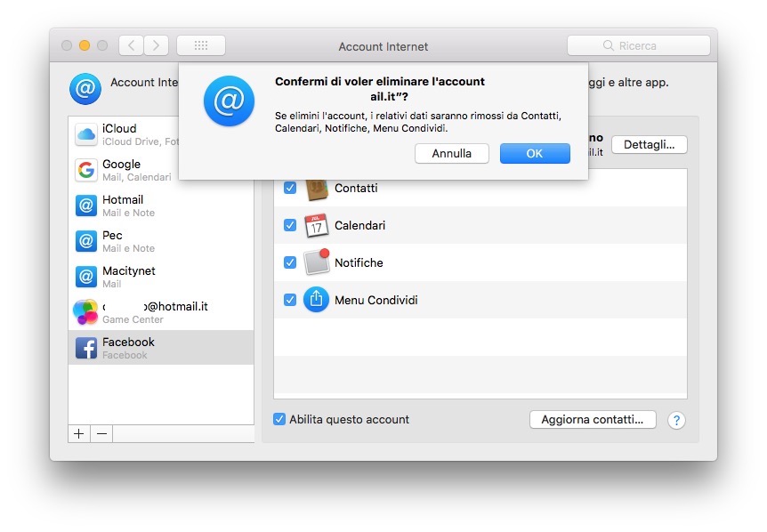767x532 pixels.
Task: Click the 'Calendari' label
Action: pyautogui.click(x=360, y=225)
